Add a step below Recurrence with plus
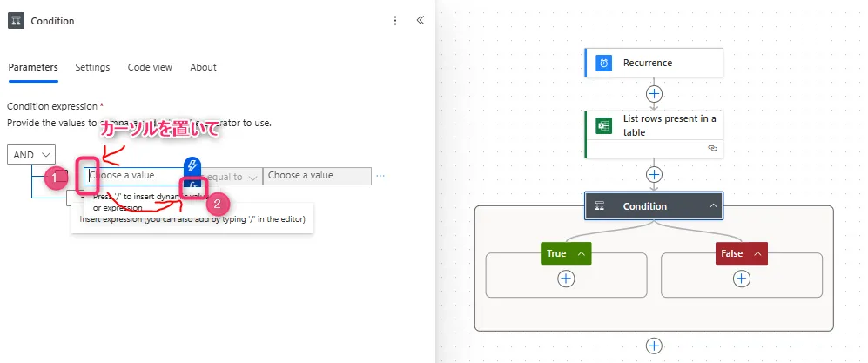Viewport: 868px width, 363px height. pyautogui.click(x=654, y=93)
